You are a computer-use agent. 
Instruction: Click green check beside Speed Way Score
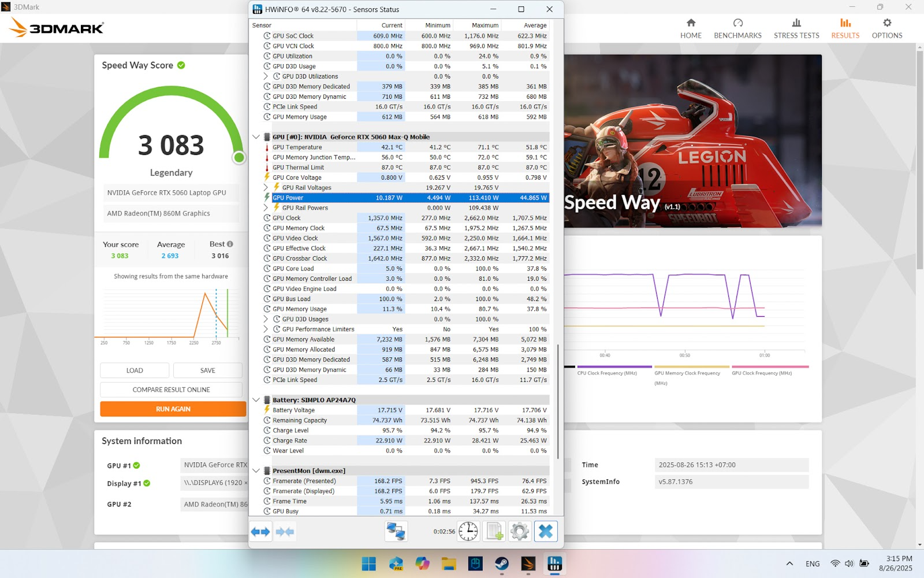181,65
